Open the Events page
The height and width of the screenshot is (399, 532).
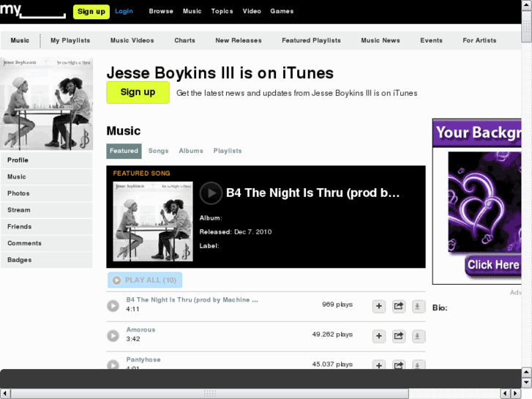pyautogui.click(x=431, y=40)
